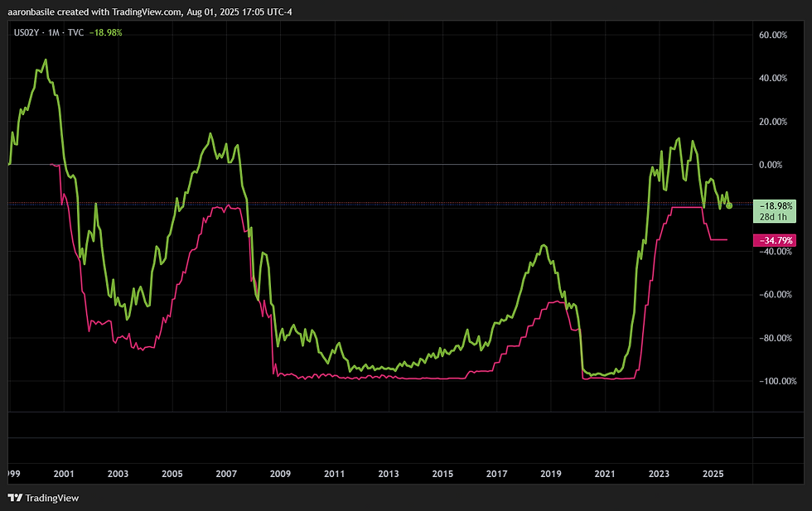Open the time axis 2025 label
The height and width of the screenshot is (511, 812).
point(713,474)
